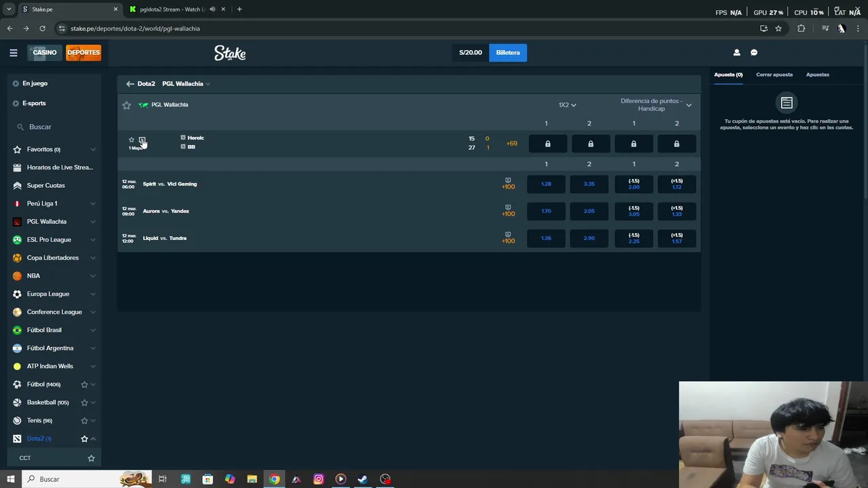Switch to Cerrar apuesta tab
Screen dimensions: 868x488
(774, 75)
